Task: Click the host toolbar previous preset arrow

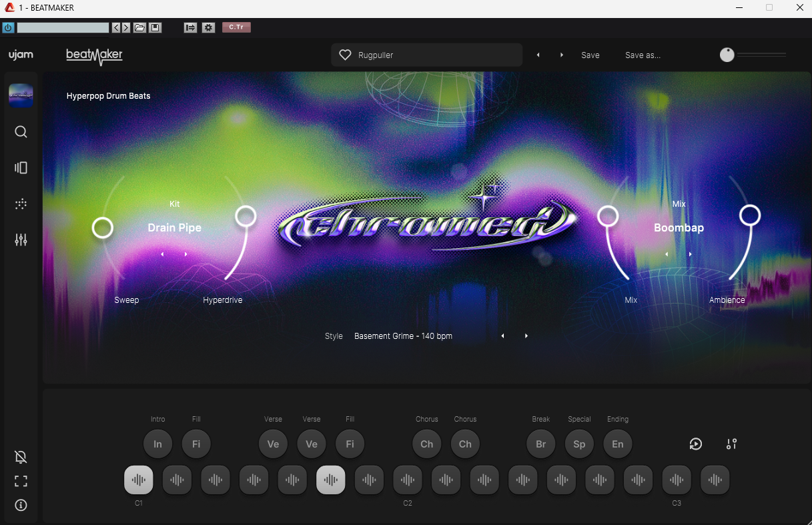Action: coord(116,27)
